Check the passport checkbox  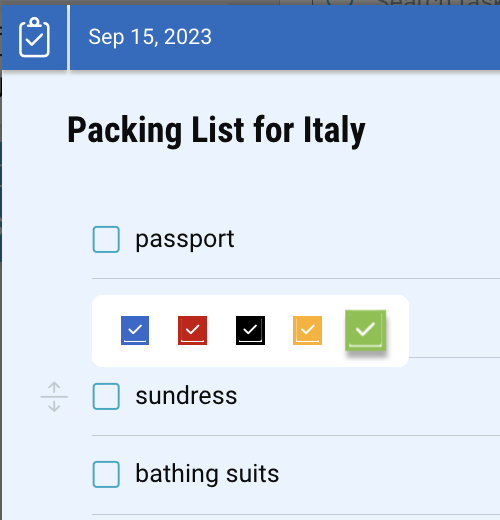click(106, 239)
